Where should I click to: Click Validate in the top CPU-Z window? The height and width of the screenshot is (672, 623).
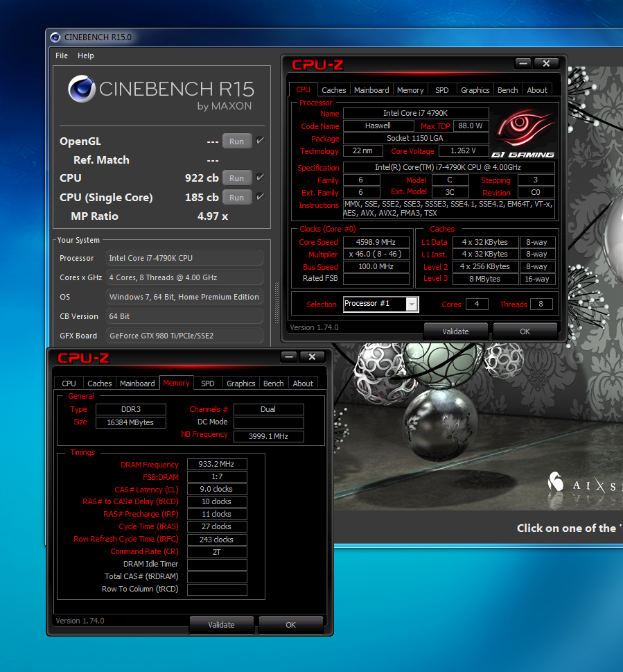(455, 331)
